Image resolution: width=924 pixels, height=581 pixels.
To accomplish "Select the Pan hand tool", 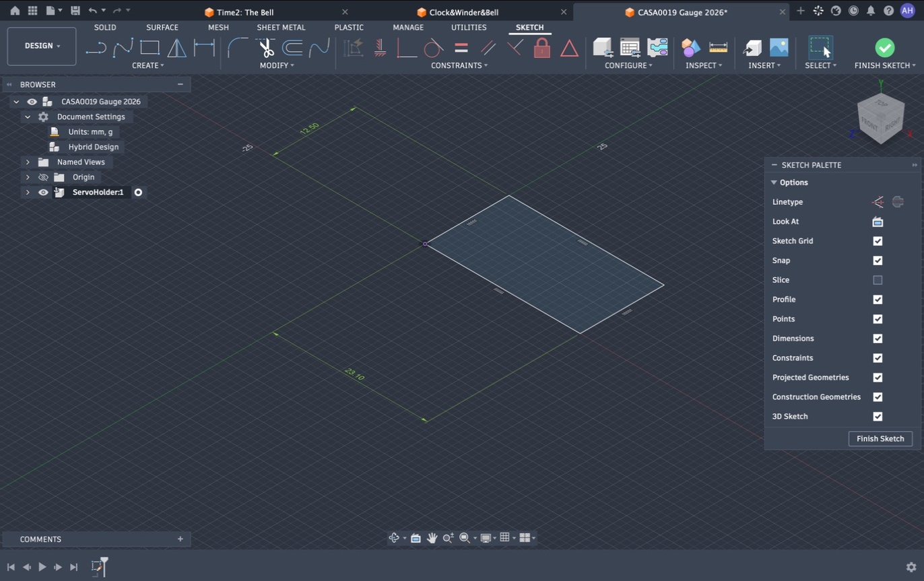I will click(432, 538).
